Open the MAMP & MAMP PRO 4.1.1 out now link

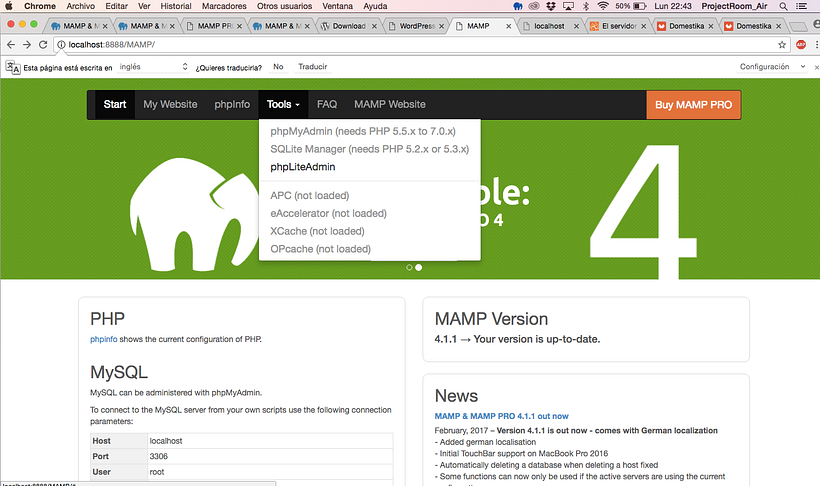coord(502,416)
